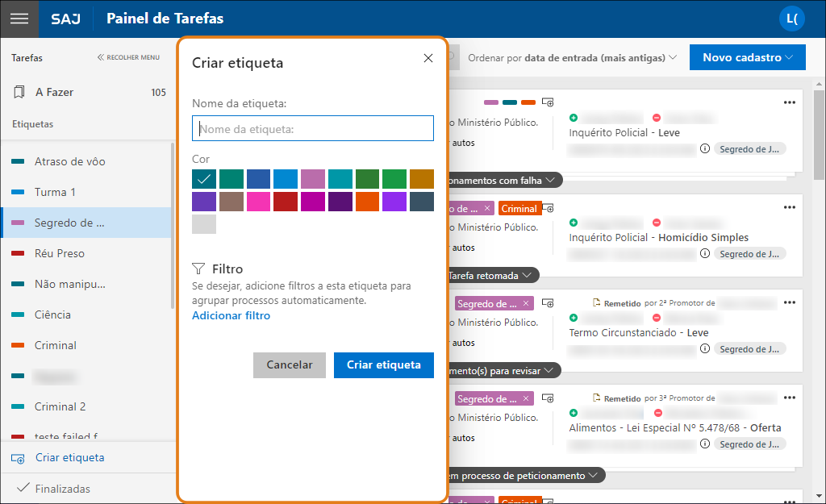Open the Finalizadas item in sidebar

pyautogui.click(x=63, y=489)
